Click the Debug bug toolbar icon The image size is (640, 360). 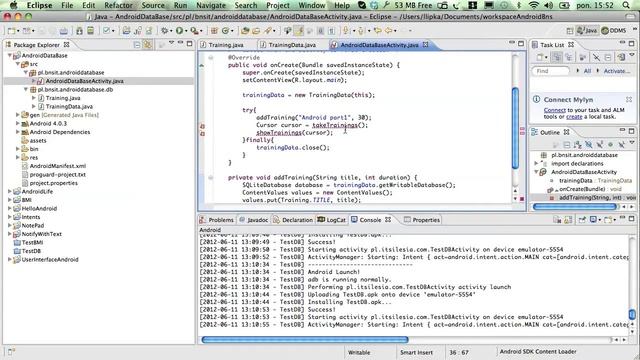pos(165,31)
